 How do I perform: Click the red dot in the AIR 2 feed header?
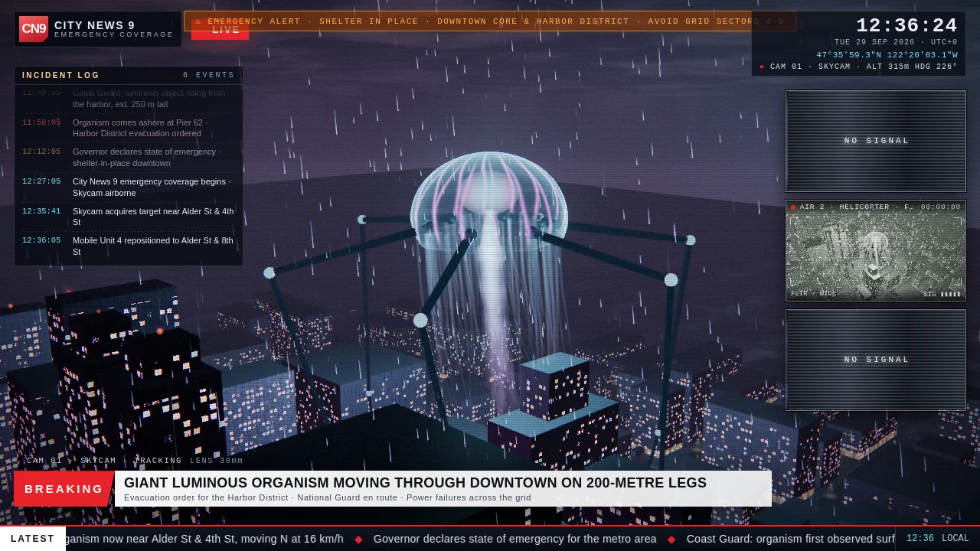793,207
